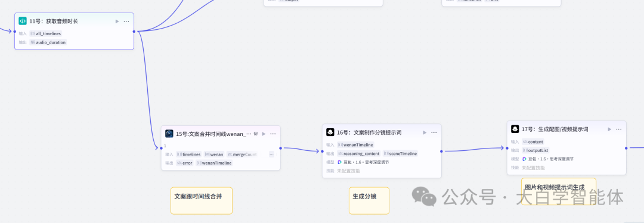Run node 17 生成配图/视频提示词 with play button
Image resolution: width=644 pixels, height=223 pixels.
tap(609, 129)
